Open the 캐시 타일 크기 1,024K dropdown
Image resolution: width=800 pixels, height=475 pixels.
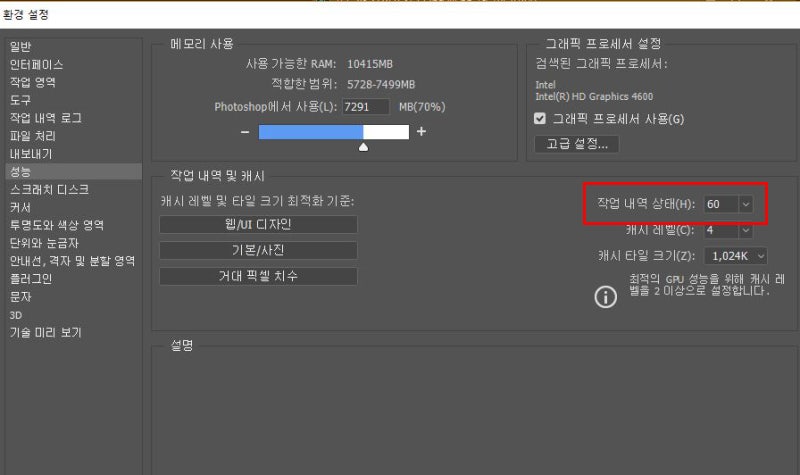pyautogui.click(x=736, y=256)
